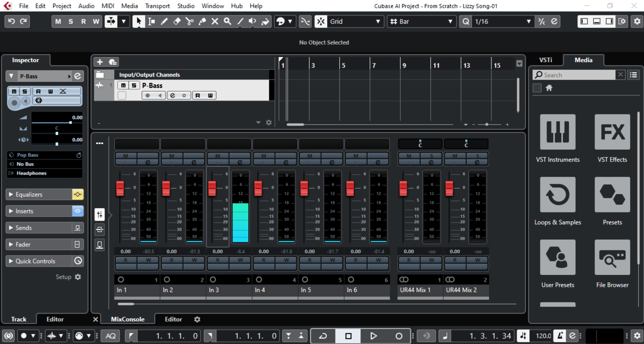Solo the P-Bass track in track list
This screenshot has height=344, width=644.
[x=134, y=86]
